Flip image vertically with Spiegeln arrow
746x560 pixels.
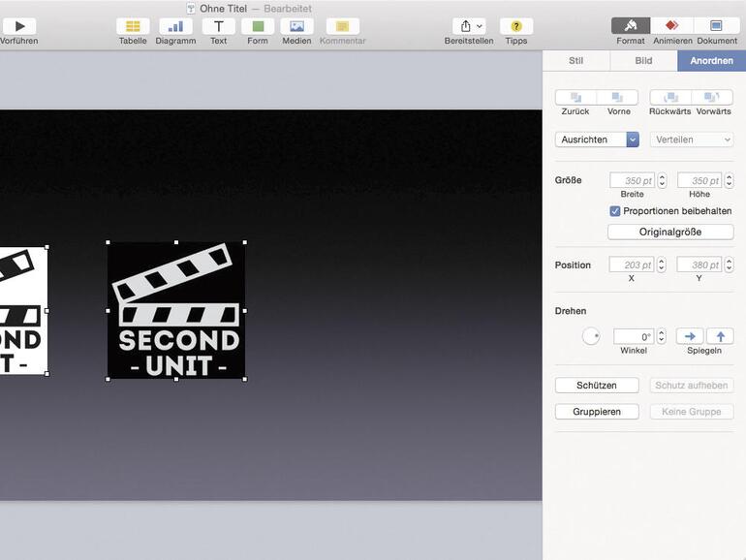(x=720, y=336)
